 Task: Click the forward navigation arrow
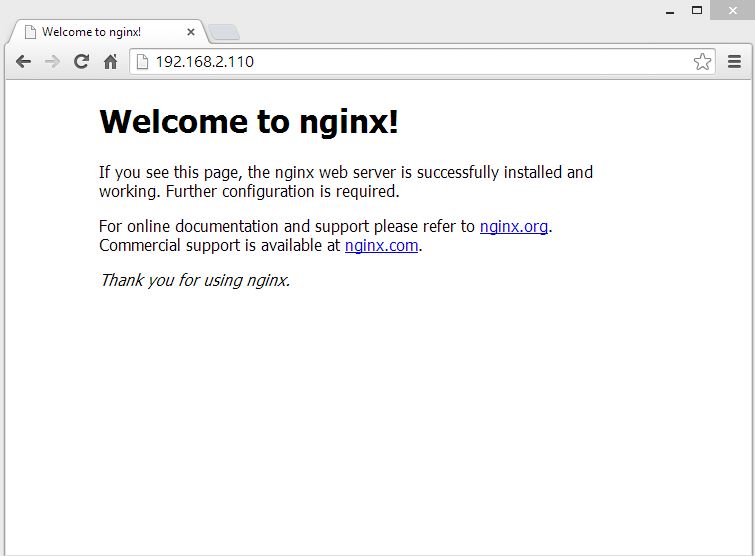[x=52, y=62]
